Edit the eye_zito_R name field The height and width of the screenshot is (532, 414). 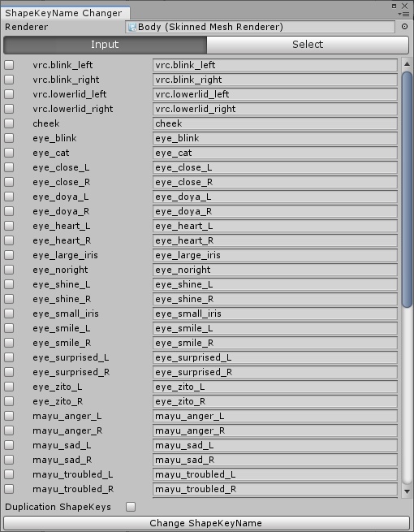tap(275, 401)
